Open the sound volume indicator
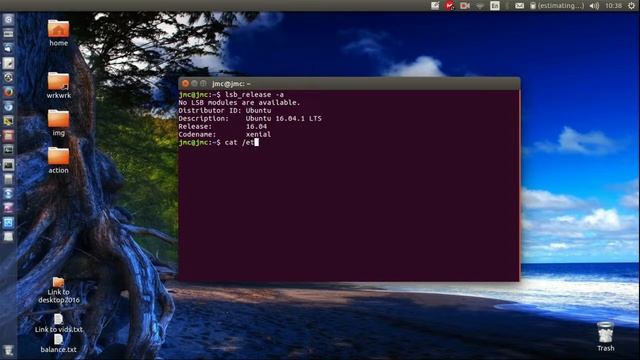 tap(594, 6)
